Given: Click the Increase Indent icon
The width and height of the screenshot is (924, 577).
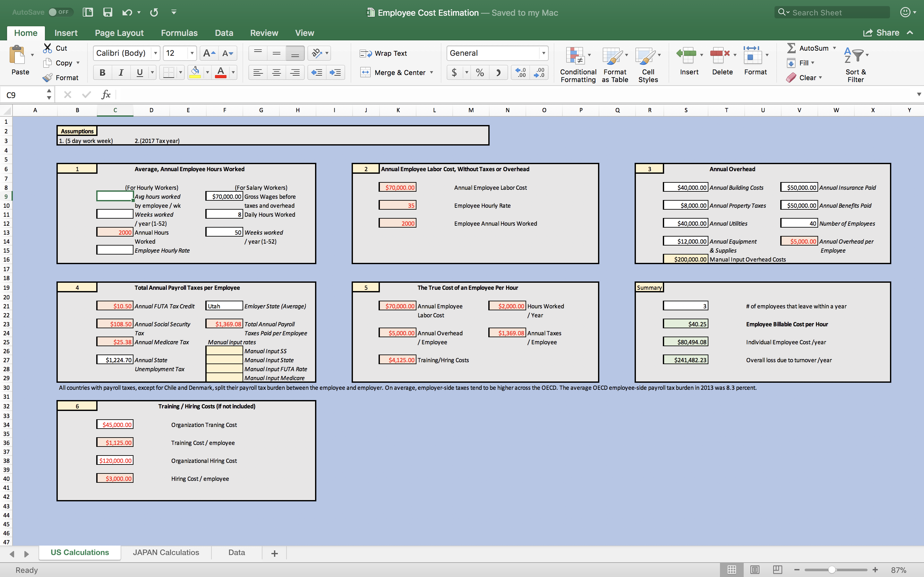Looking at the screenshot, I should [335, 72].
